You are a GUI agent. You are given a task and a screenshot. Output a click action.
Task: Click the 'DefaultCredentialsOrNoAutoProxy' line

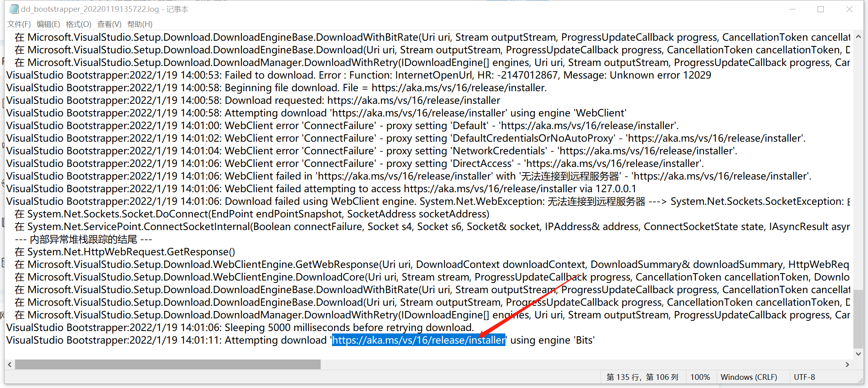406,138
